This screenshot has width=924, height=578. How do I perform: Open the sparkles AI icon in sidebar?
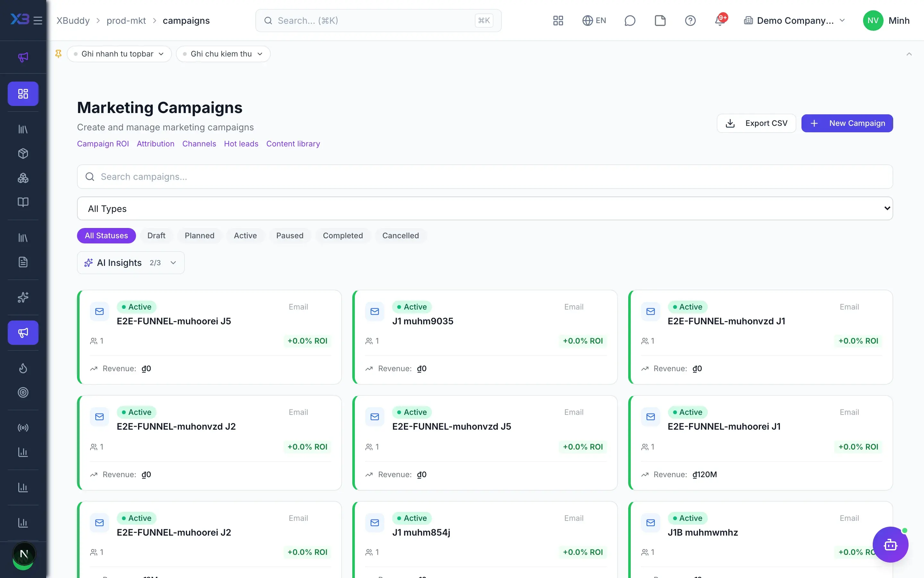pos(23,297)
